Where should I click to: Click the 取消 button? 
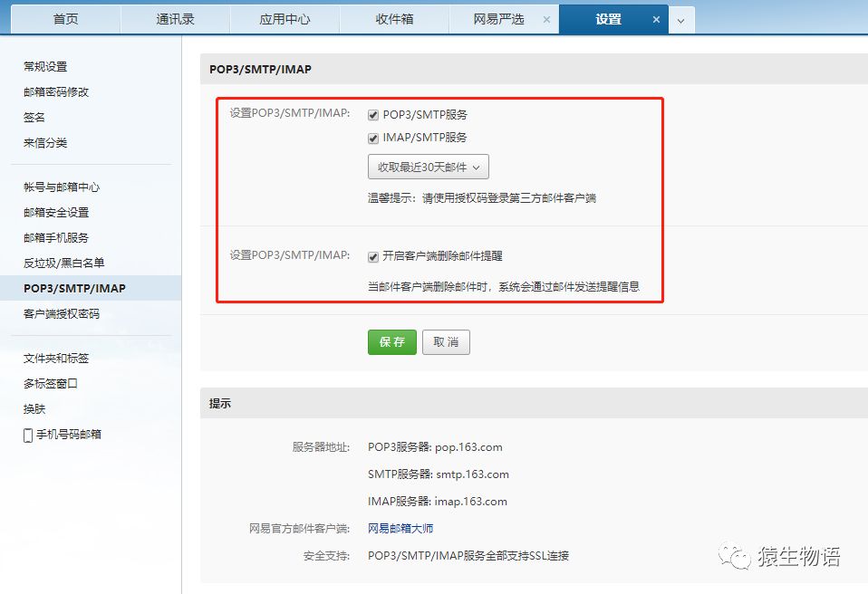point(446,341)
